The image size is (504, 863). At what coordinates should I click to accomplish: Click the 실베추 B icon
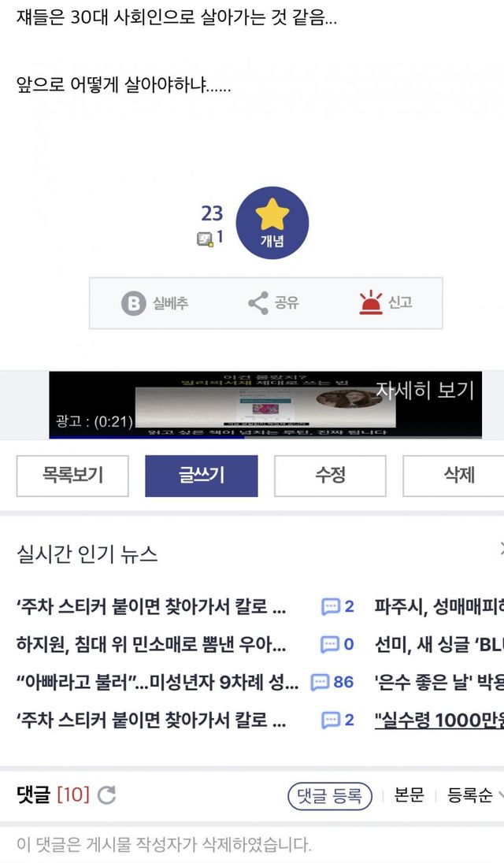point(134,303)
